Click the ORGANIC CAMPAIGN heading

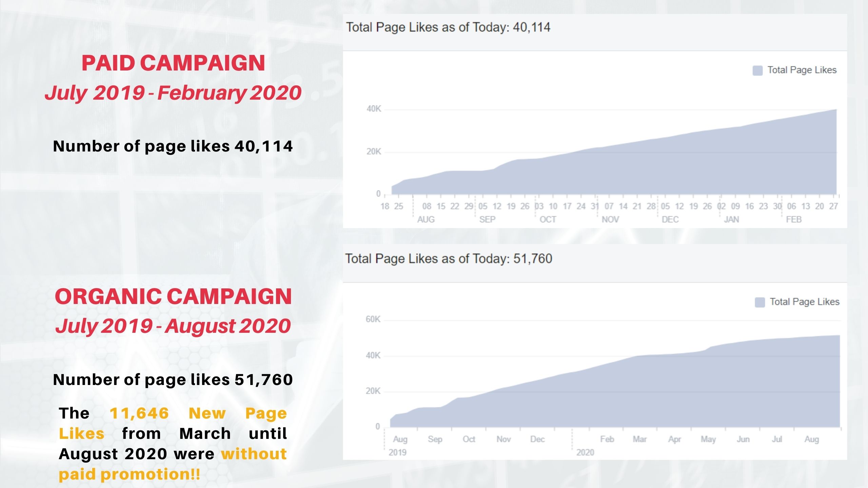[173, 297]
